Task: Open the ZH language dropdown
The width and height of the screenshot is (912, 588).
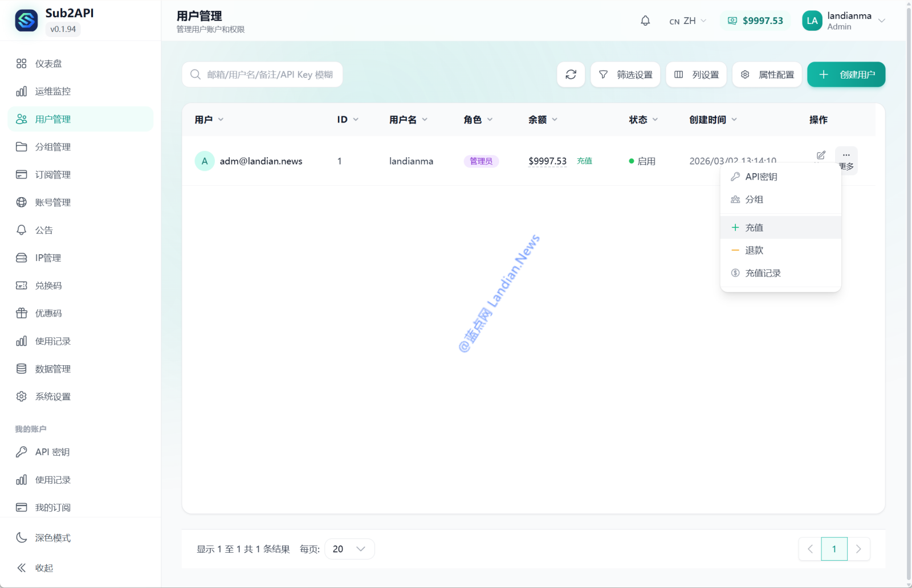Action: tap(688, 21)
